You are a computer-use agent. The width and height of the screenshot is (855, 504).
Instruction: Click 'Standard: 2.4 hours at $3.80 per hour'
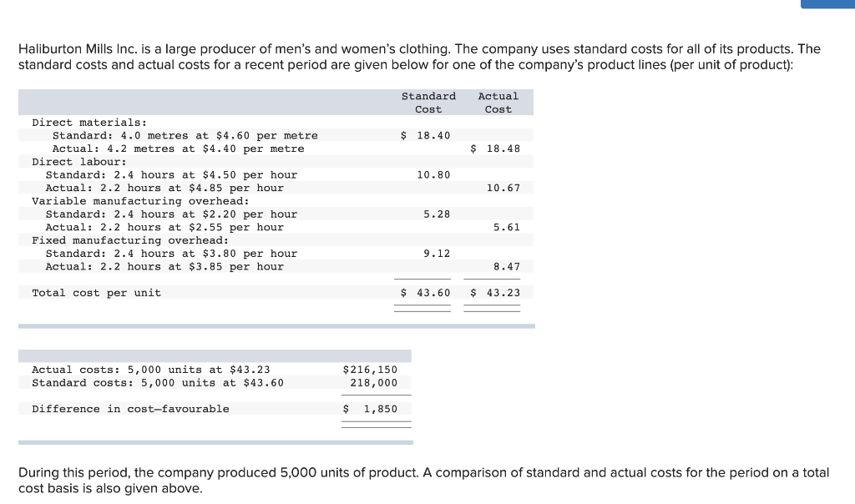[x=171, y=254]
